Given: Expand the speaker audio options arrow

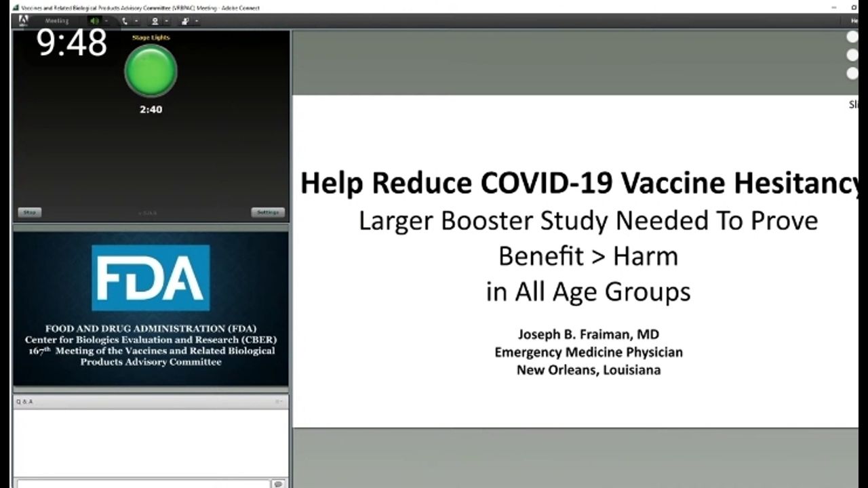Looking at the screenshot, I should pyautogui.click(x=106, y=21).
